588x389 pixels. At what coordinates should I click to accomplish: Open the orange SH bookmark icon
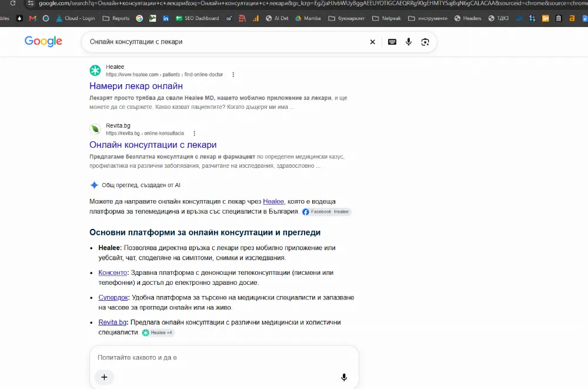pos(545,18)
